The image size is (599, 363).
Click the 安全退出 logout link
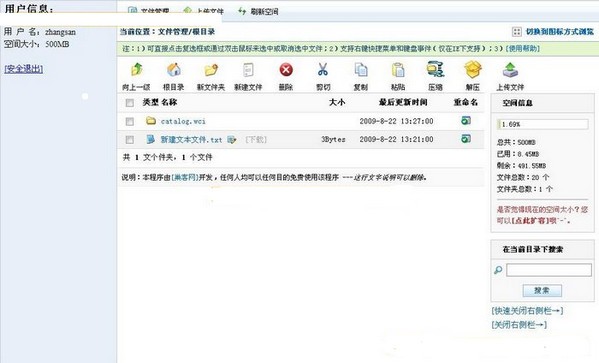tap(24, 69)
